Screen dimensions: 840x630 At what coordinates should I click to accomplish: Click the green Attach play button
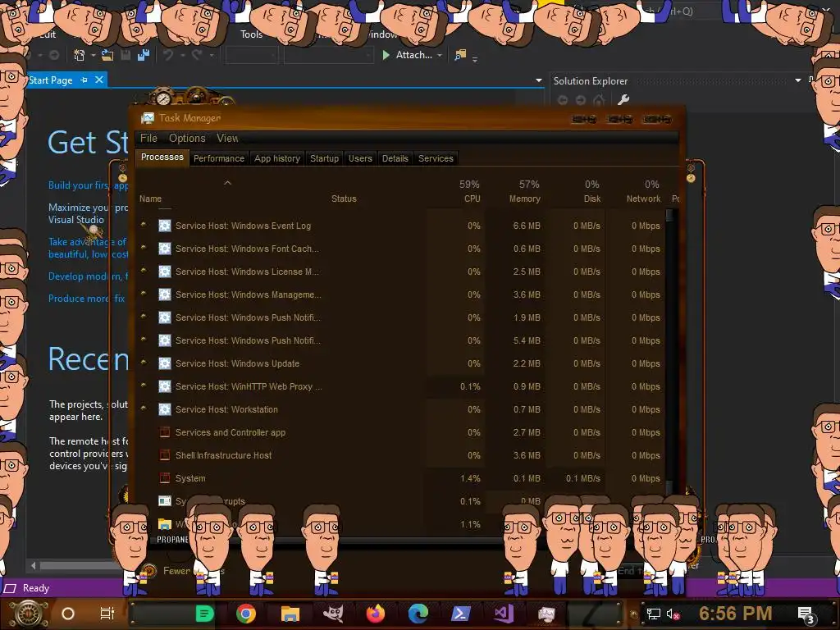click(x=386, y=55)
